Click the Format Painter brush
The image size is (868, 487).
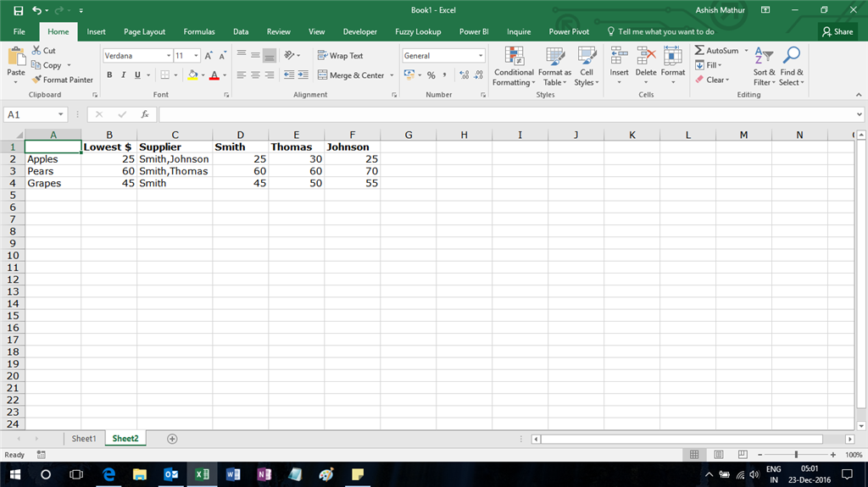click(x=36, y=80)
